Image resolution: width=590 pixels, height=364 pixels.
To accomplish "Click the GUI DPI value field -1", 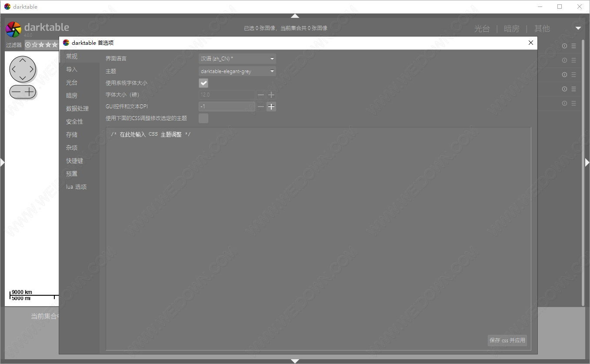I will (227, 107).
